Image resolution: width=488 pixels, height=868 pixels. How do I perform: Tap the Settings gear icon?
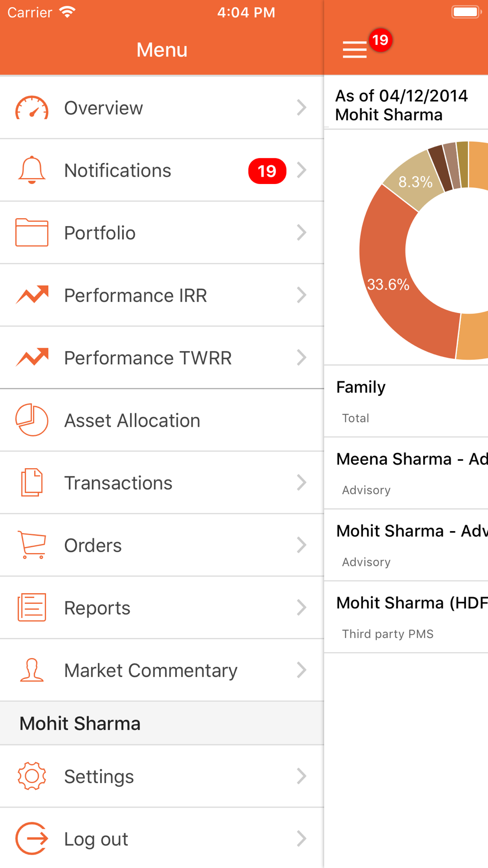(x=32, y=776)
